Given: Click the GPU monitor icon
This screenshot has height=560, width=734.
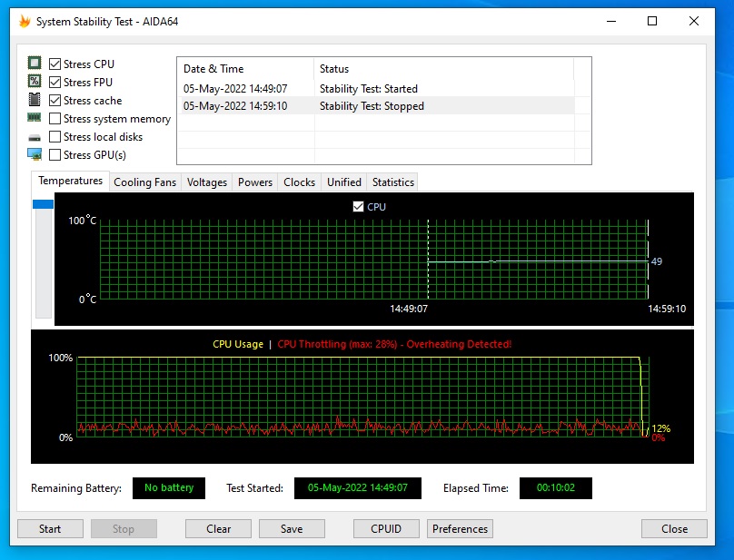Looking at the screenshot, I should point(35,154).
